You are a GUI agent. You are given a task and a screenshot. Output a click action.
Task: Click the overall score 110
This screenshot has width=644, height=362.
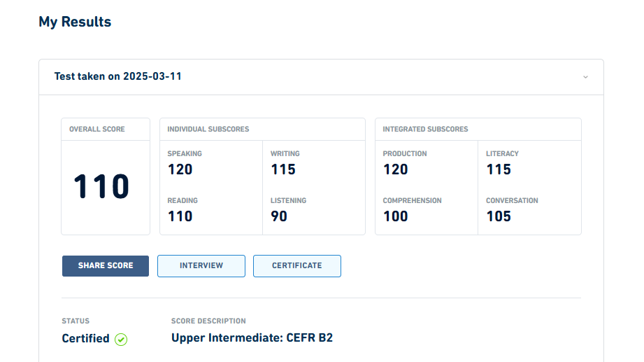(x=101, y=186)
